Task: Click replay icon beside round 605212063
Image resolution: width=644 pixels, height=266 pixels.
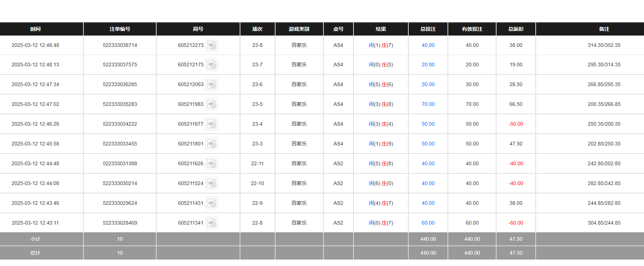Action: 211,85
